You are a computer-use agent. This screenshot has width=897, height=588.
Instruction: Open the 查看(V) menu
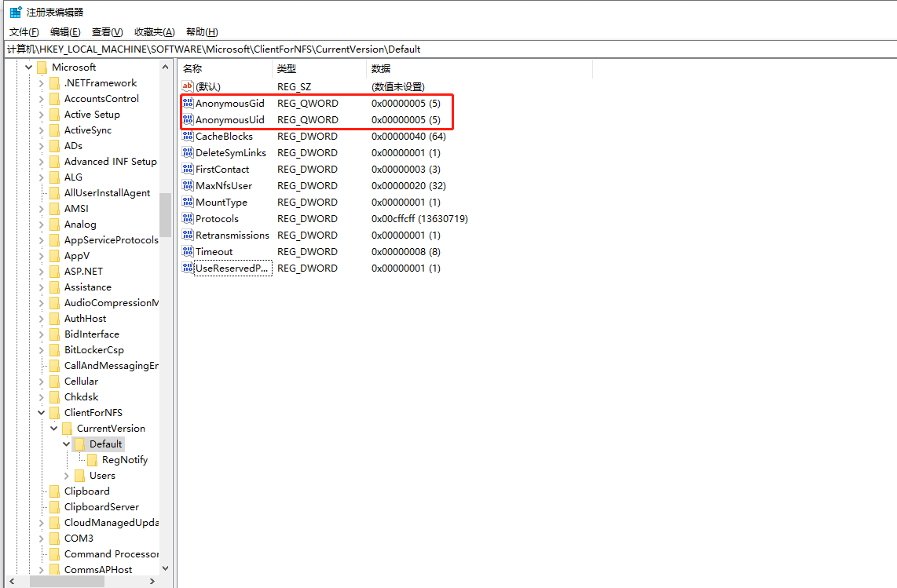(108, 32)
